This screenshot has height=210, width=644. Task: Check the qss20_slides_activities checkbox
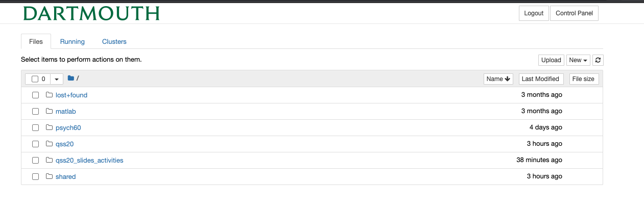[35, 160]
